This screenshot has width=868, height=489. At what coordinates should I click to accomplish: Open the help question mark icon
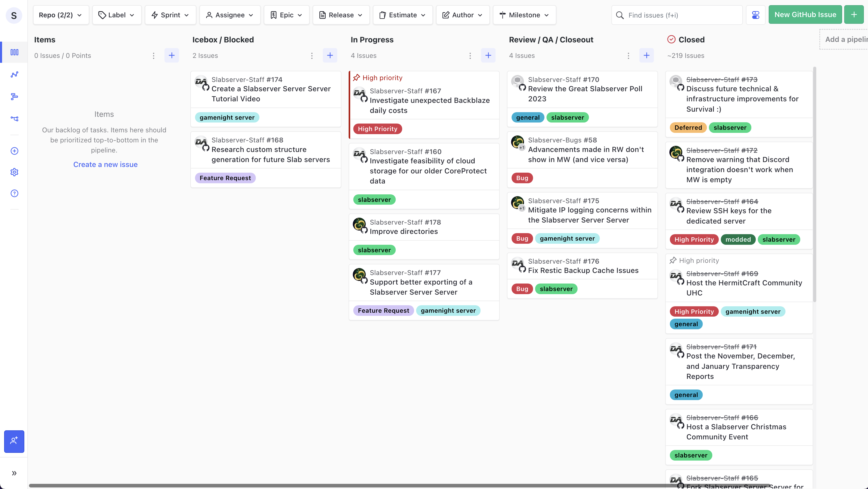click(x=14, y=193)
